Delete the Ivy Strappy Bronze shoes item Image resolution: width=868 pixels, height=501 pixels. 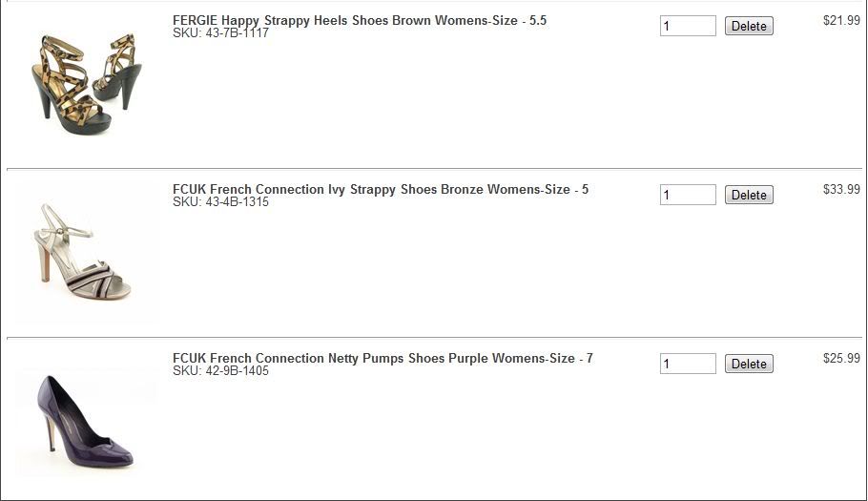pyautogui.click(x=749, y=195)
